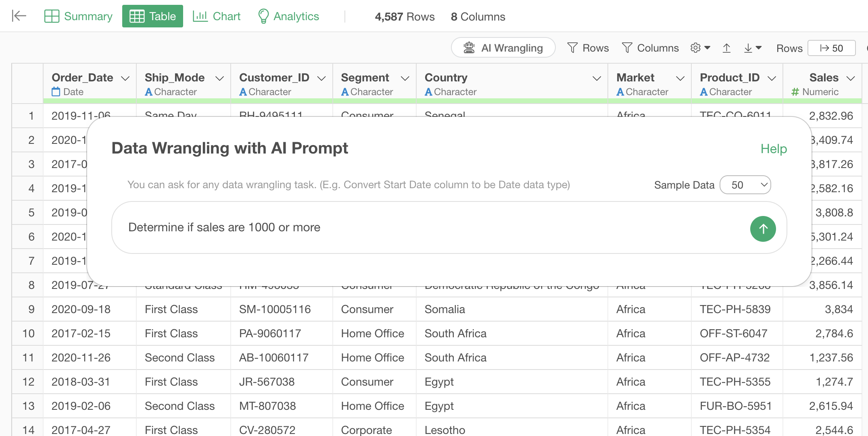Click the collapse sidebar arrow icon
Image resolution: width=868 pixels, height=436 pixels.
19,16
